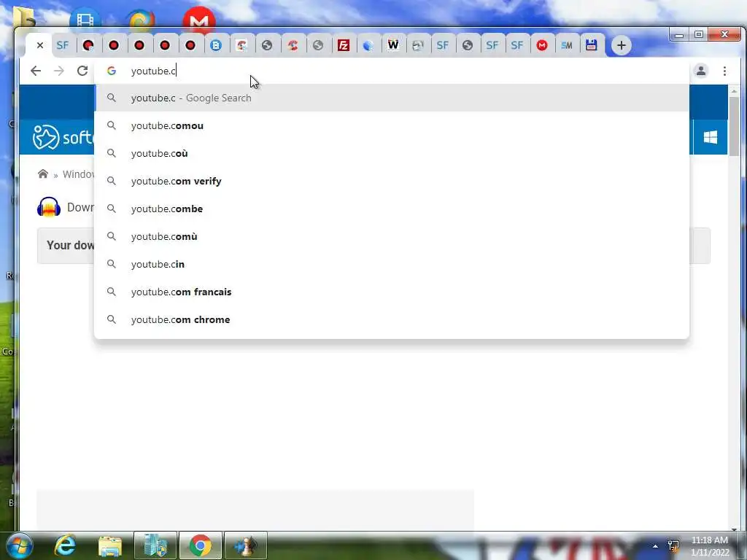
Task: Click the home icon in the breadcrumb
Action: pyautogui.click(x=43, y=174)
